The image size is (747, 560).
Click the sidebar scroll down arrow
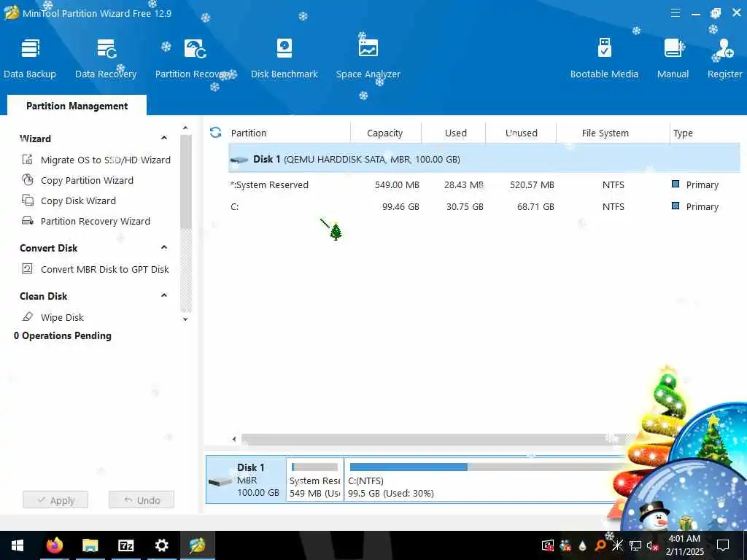click(185, 319)
